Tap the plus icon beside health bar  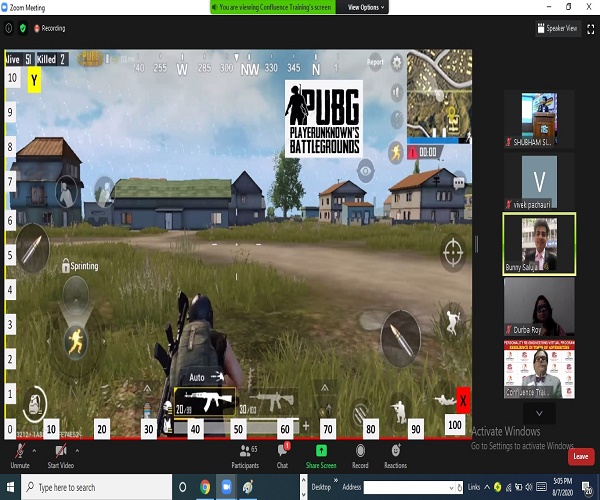coord(306,425)
